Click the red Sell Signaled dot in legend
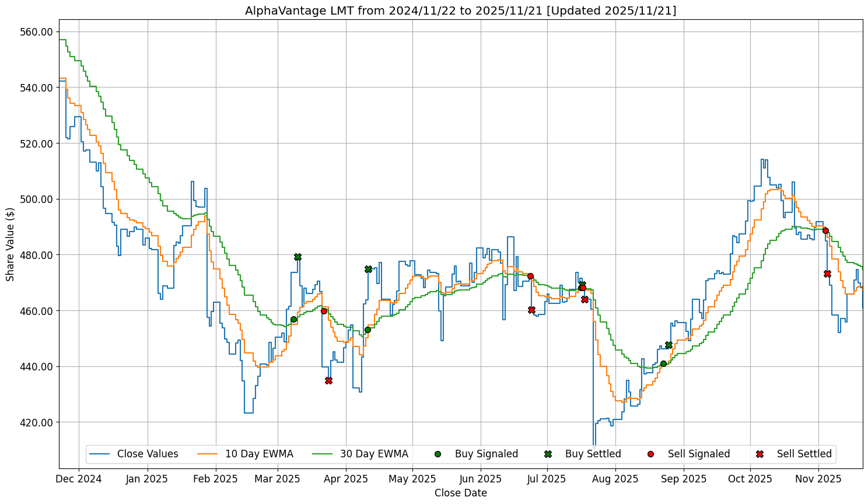The width and height of the screenshot is (868, 504). 650,454
